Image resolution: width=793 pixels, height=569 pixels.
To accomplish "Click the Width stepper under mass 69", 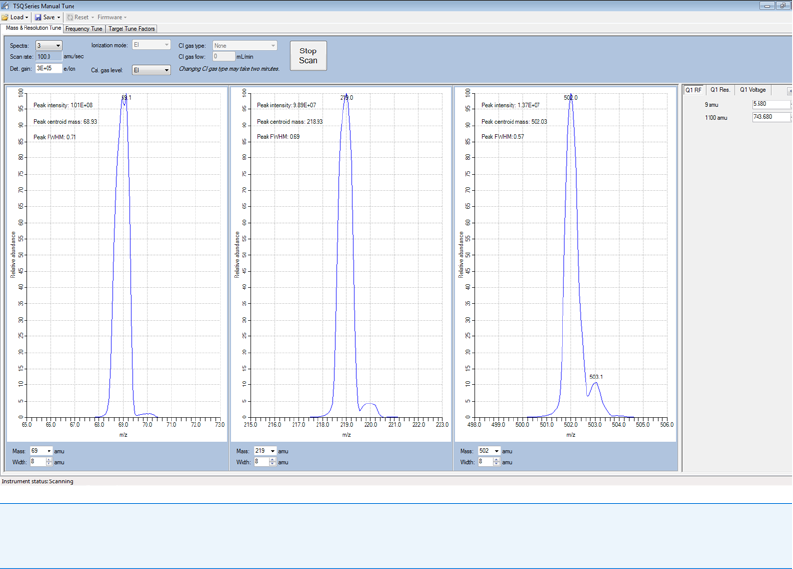I will (x=49, y=462).
